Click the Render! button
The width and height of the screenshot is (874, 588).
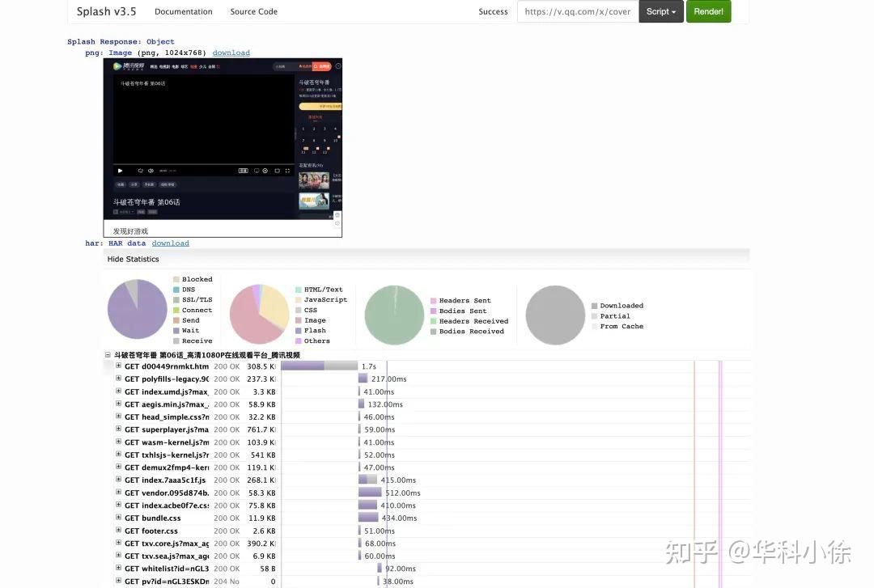click(708, 11)
